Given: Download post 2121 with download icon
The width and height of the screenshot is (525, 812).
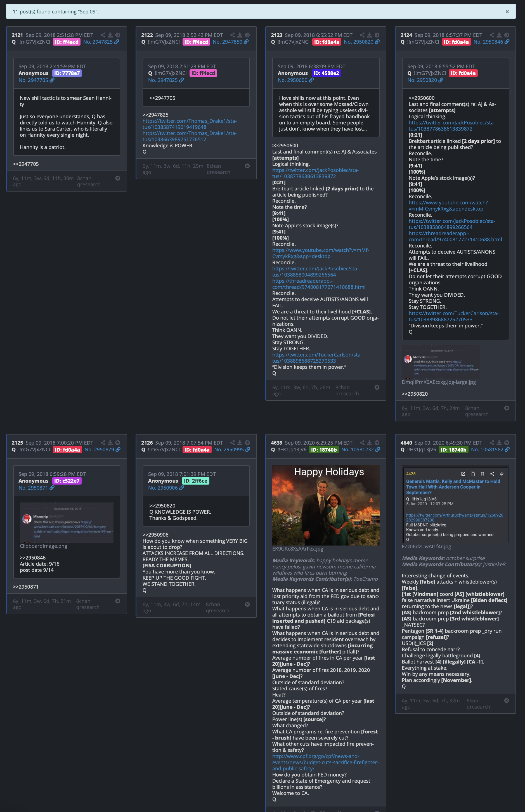Looking at the screenshot, I should [110, 35].
